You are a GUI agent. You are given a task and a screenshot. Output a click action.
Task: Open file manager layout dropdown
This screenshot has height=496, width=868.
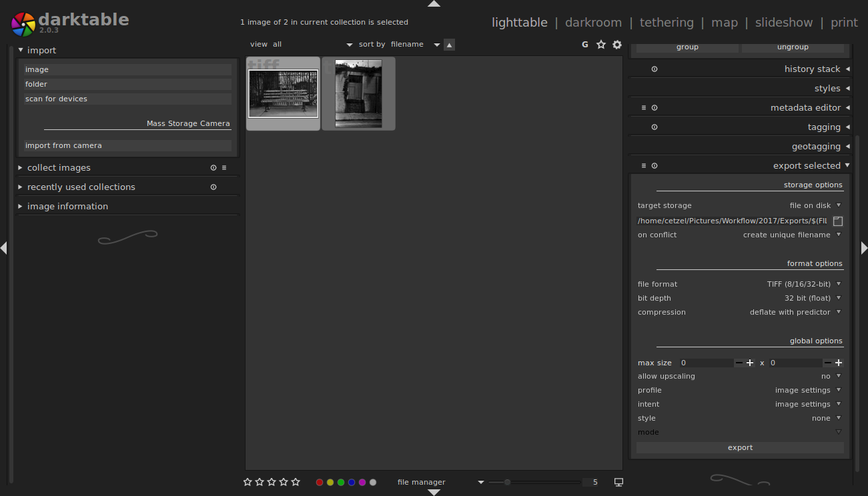pos(440,482)
